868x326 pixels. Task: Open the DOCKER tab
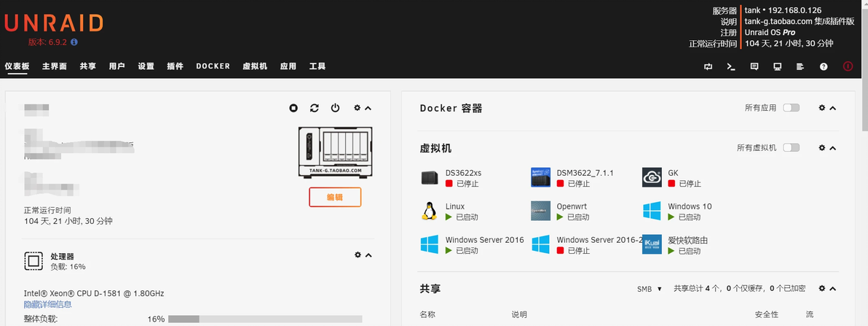[213, 66]
